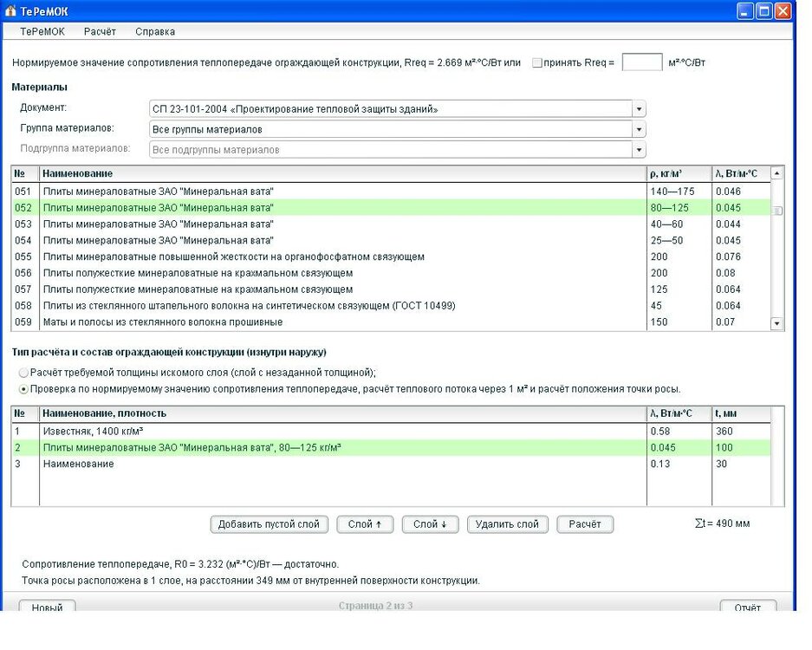
Task: Minimize the ТеРеМОК window
Action: pyautogui.click(x=745, y=11)
